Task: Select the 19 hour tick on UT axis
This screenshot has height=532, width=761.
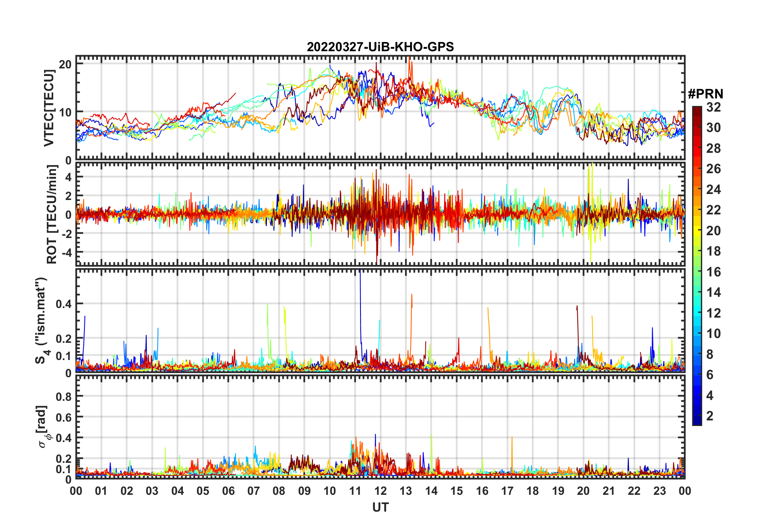Action: pos(558,491)
